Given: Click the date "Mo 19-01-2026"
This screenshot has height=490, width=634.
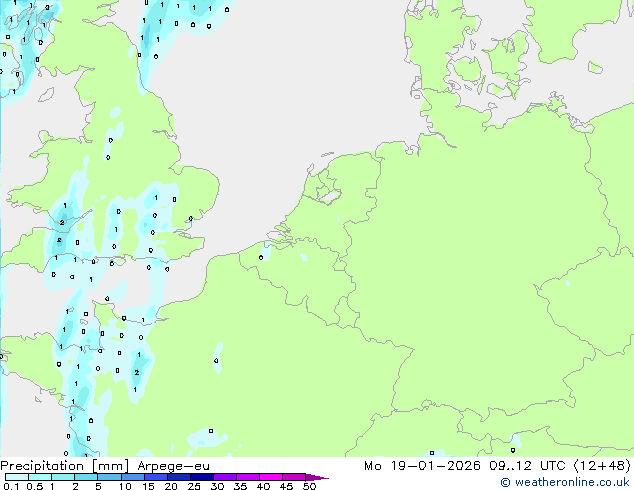Looking at the screenshot, I should point(422,466).
